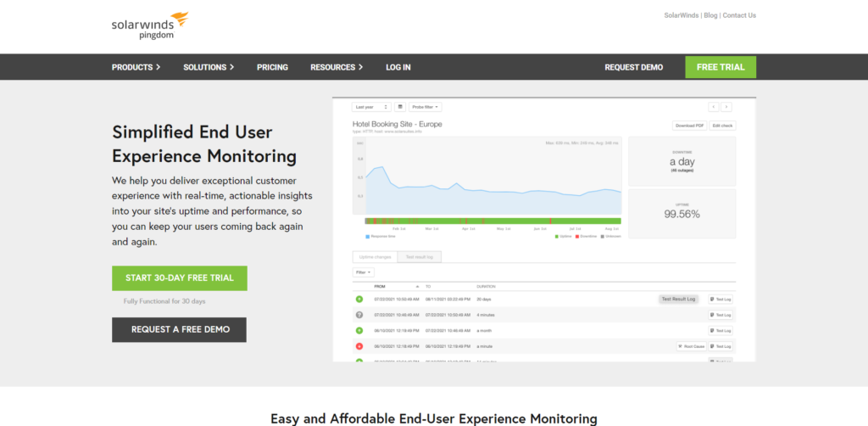
Task: Click the 06/10/2021 12:18:49 PM from cell
Action: (397, 346)
